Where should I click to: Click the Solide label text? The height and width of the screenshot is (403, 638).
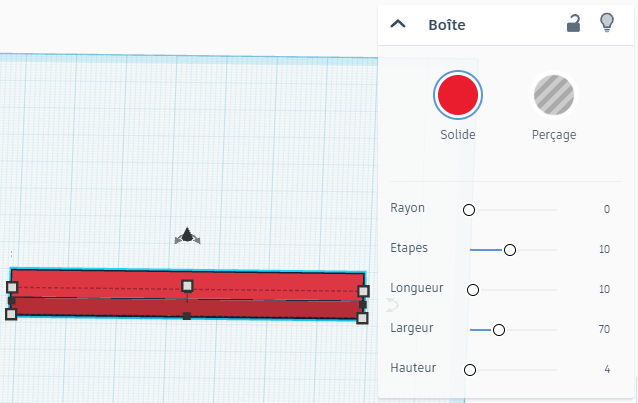(458, 134)
